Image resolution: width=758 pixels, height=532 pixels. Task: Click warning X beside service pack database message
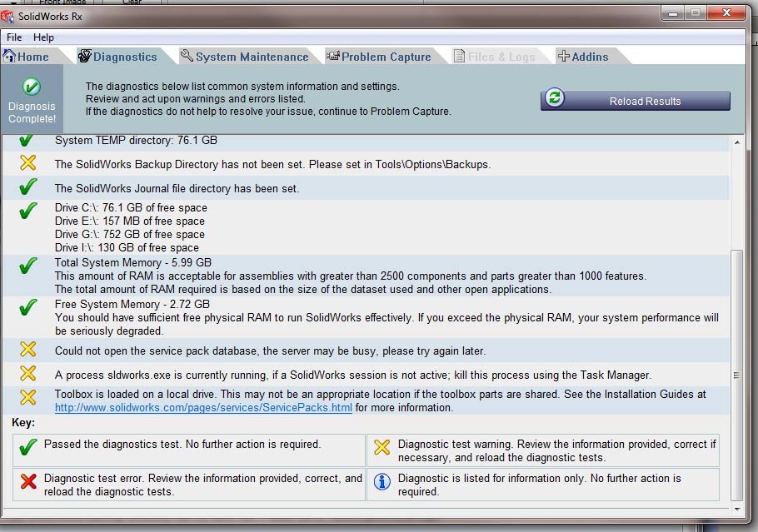(x=28, y=349)
